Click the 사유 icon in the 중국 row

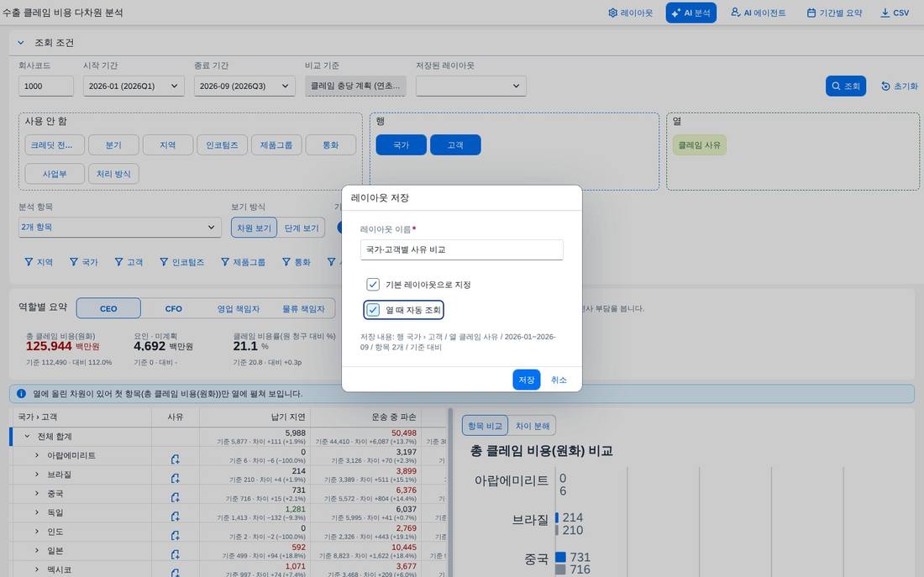coord(175,497)
